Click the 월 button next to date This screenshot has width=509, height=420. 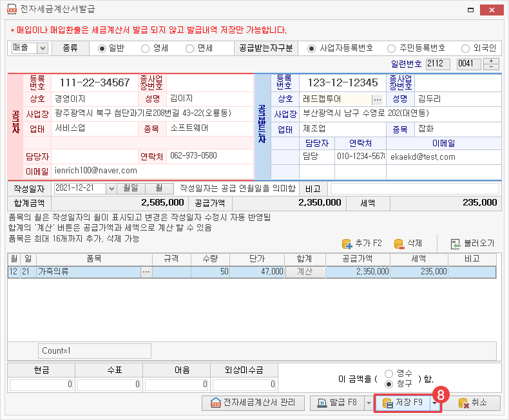(x=159, y=188)
